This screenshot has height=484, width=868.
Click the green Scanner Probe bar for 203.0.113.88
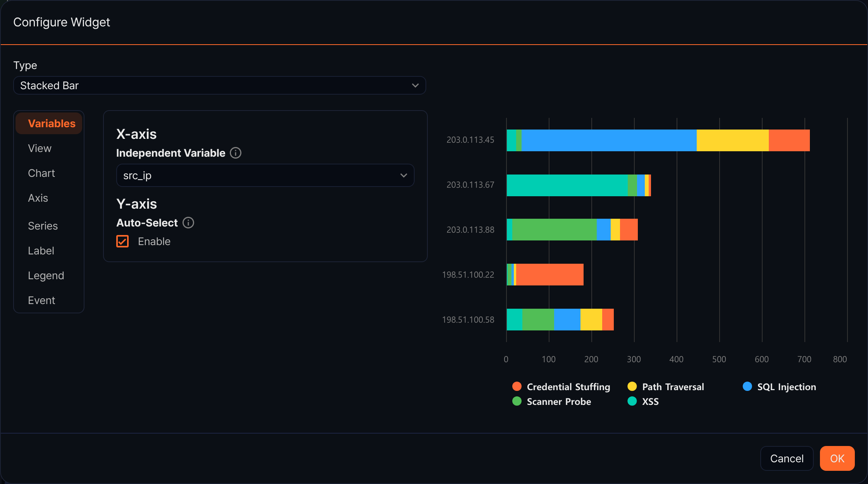(x=555, y=230)
